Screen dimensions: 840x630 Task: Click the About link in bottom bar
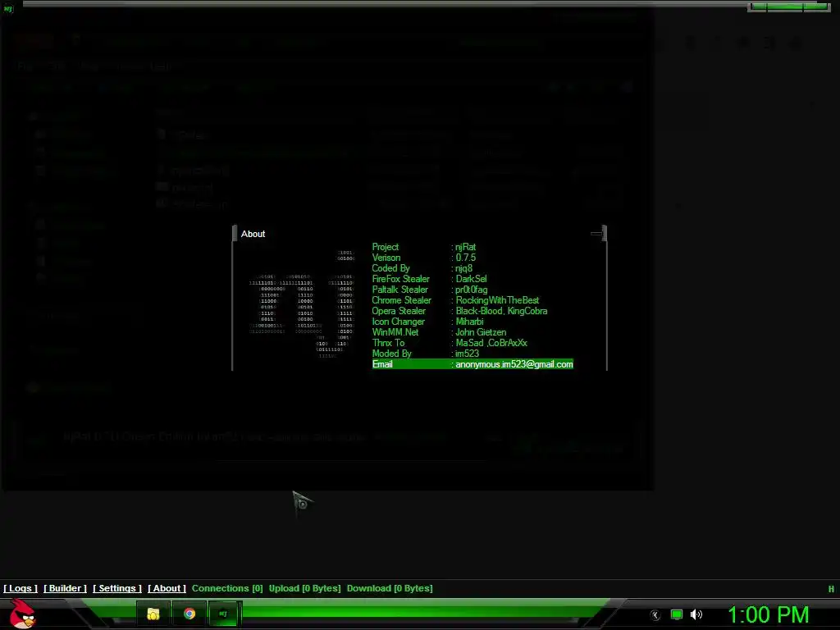(167, 588)
